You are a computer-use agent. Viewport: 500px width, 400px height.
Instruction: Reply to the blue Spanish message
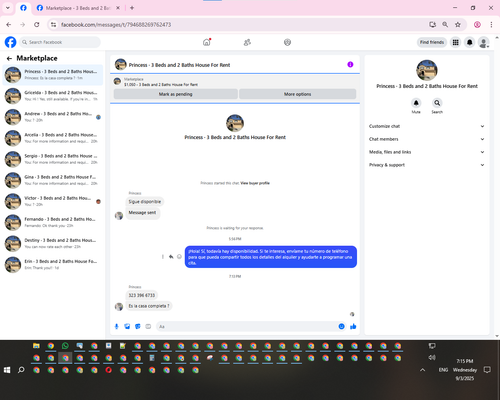pyautogui.click(x=171, y=257)
